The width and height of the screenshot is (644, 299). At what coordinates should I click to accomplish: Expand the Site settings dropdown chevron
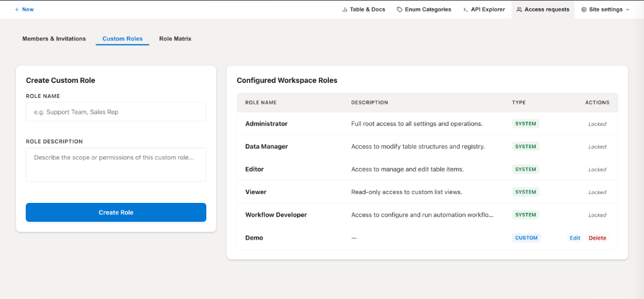[x=627, y=9]
